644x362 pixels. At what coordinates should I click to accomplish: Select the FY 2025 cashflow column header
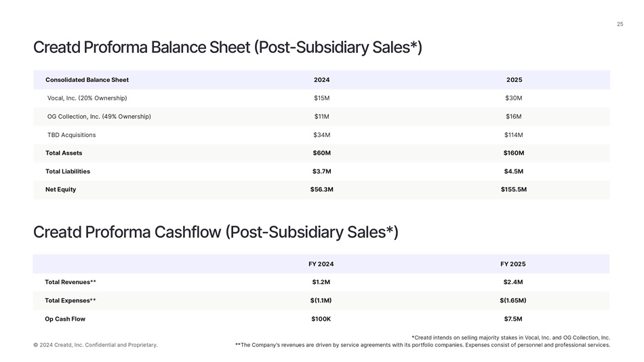click(512, 264)
